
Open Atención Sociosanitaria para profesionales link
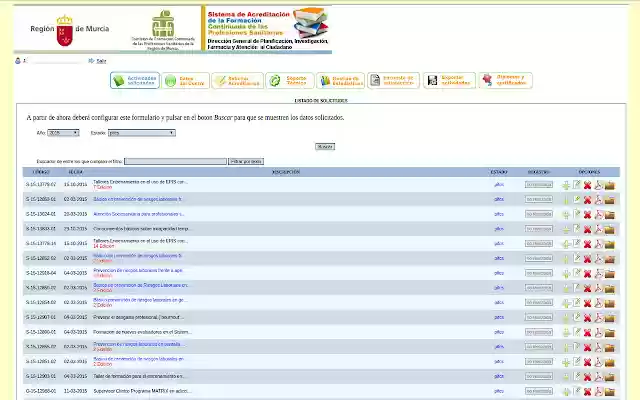[139, 214]
